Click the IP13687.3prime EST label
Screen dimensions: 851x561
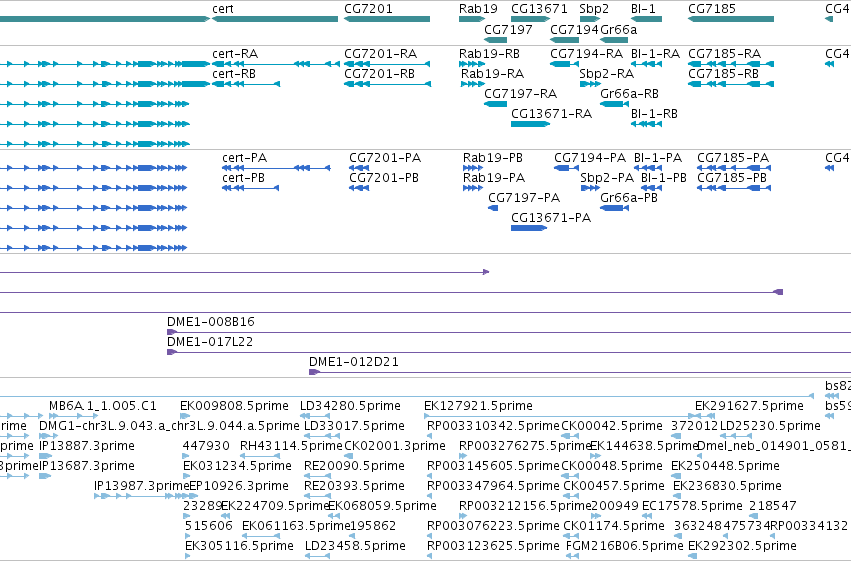point(87,466)
